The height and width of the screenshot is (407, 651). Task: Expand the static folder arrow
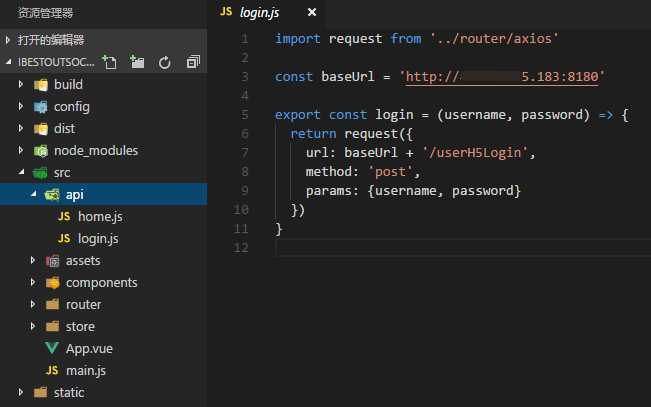pos(20,392)
